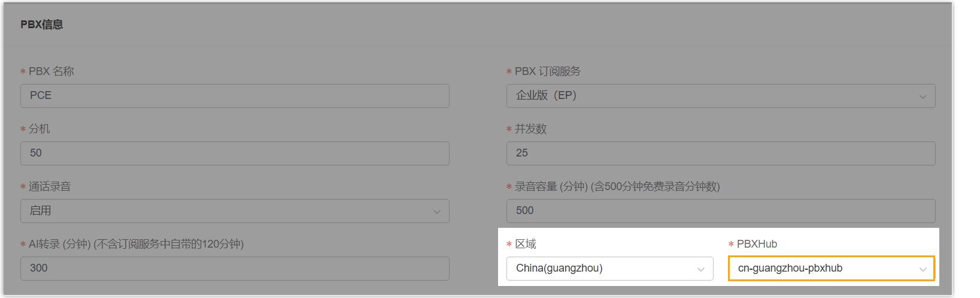
Task: Click the 通话录音 field label
Action: coord(50,186)
